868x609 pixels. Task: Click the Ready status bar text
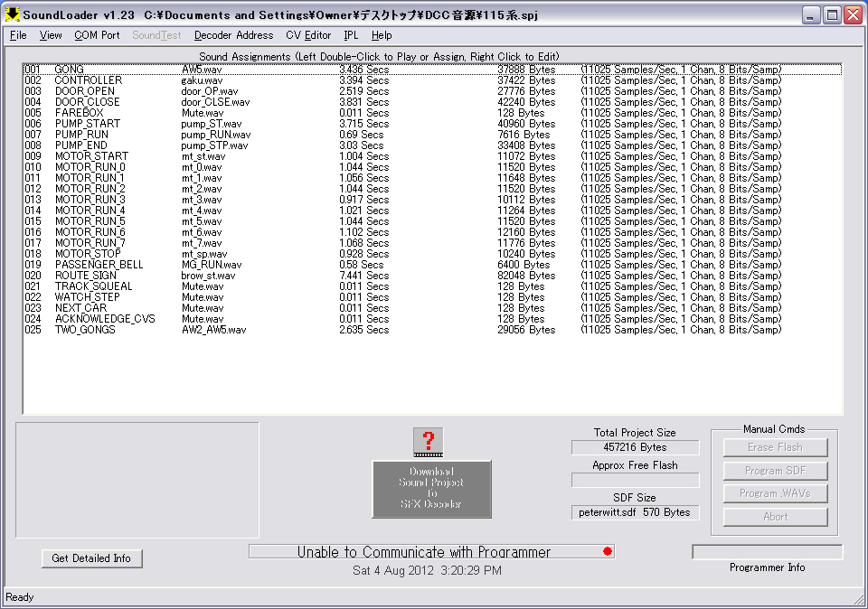pyautogui.click(x=19, y=597)
